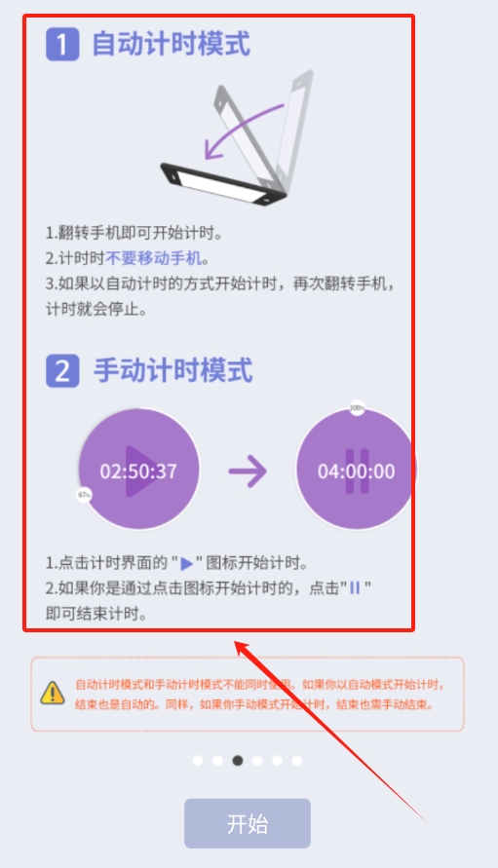This screenshot has width=498, height=868.
Task: Click the blue 不要移动手机 link text
Action: pyautogui.click(x=153, y=258)
